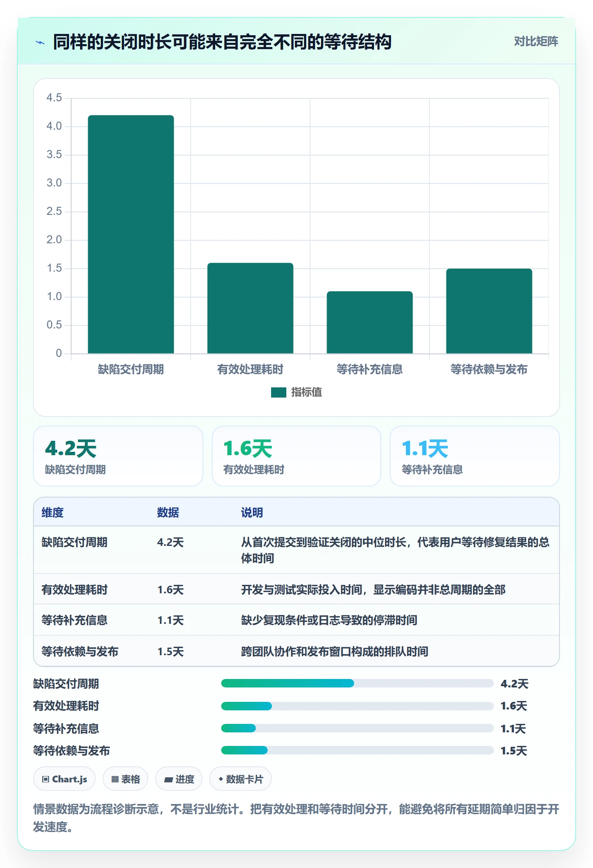This screenshot has width=593, height=868.
Task: Click table cell 1.6天 in 数据 column
Action: click(170, 590)
